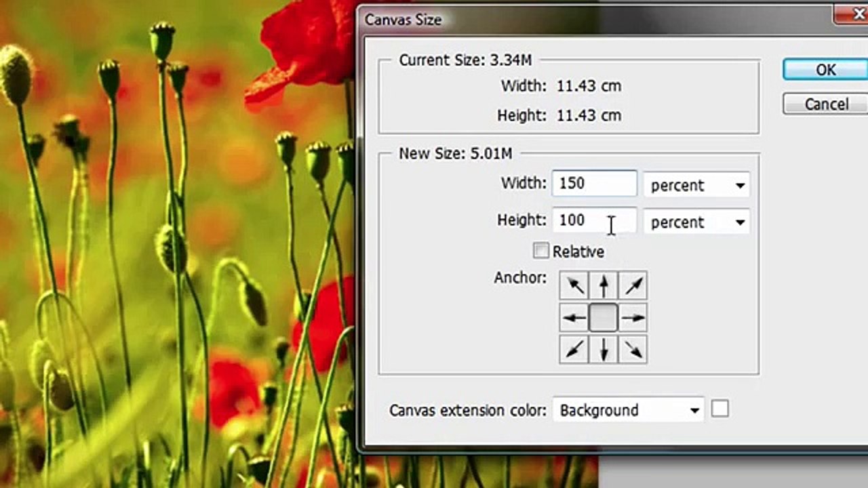Image resolution: width=868 pixels, height=488 pixels.
Task: Anchor canvas to the top-right corner
Action: (633, 285)
